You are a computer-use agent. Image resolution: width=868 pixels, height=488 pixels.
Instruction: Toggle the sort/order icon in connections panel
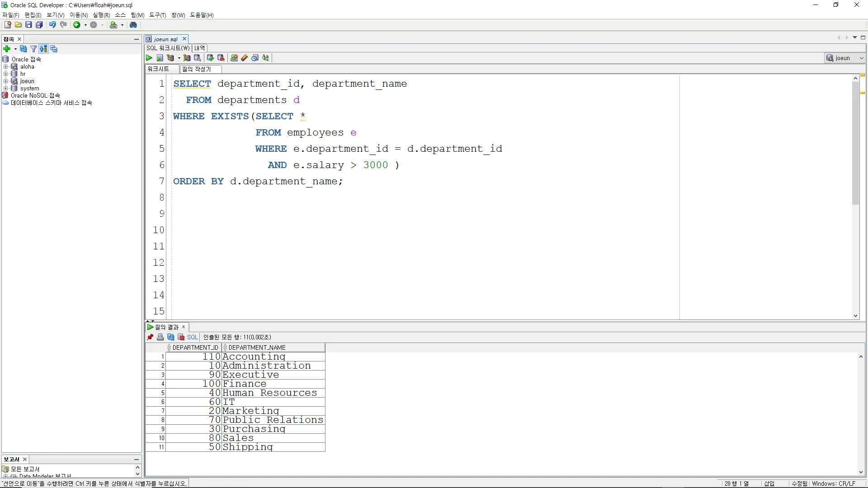click(43, 49)
